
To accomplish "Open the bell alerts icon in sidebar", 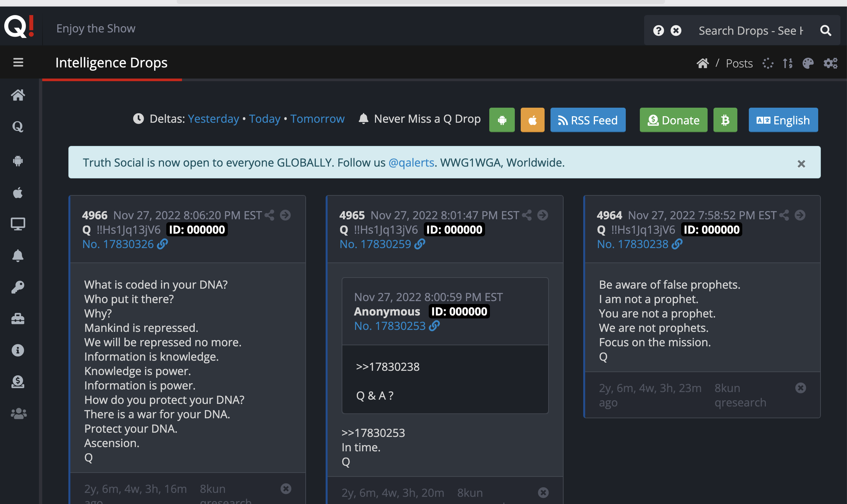I will pyautogui.click(x=18, y=255).
